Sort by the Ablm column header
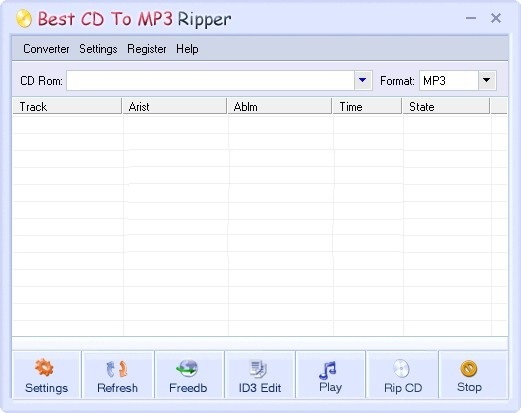The image size is (521, 413). (280, 106)
